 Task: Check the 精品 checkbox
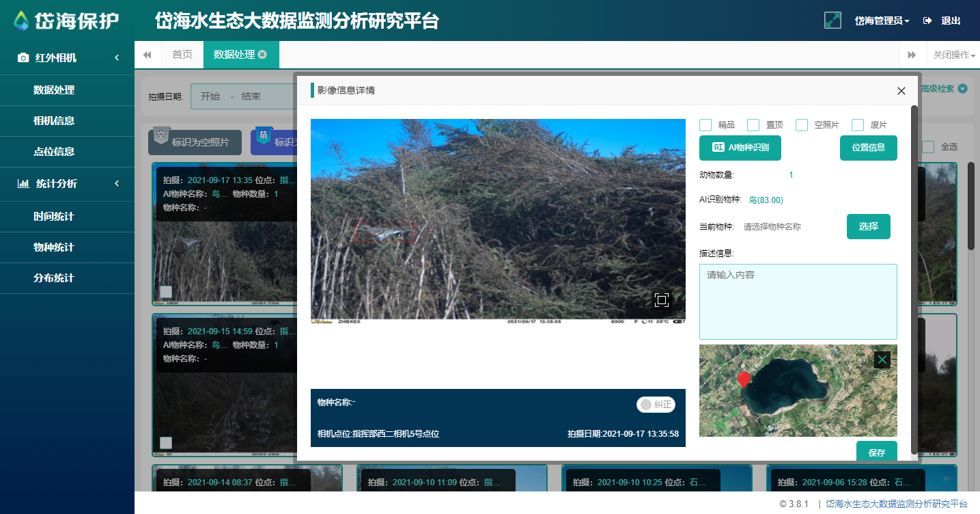click(x=705, y=125)
